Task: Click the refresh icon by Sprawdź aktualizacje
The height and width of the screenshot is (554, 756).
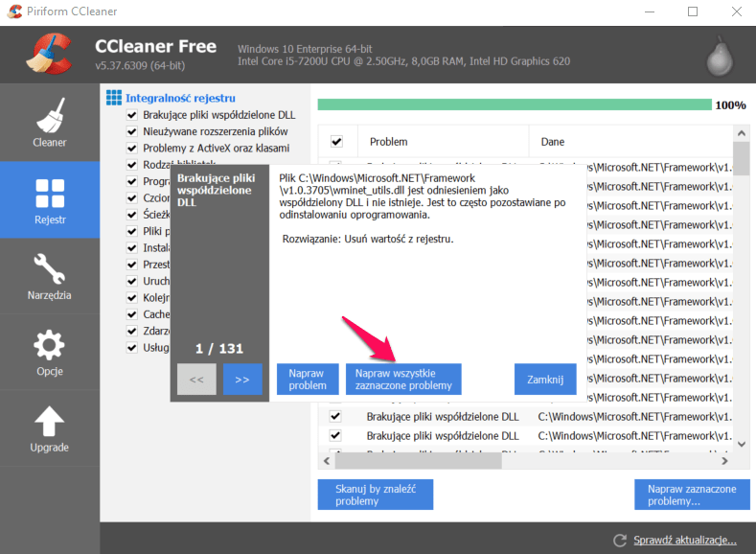Action: pyautogui.click(x=620, y=540)
